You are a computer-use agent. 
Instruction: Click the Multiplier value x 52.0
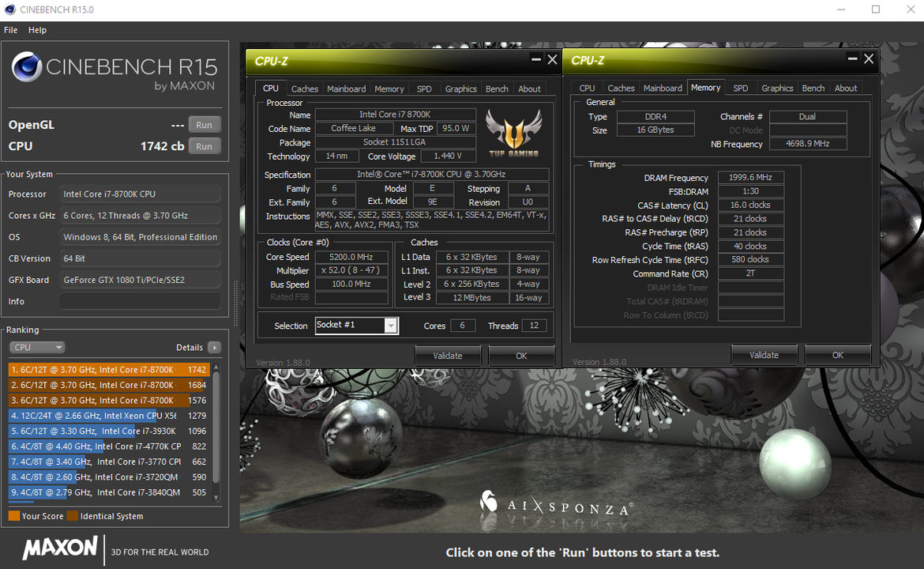(x=351, y=270)
